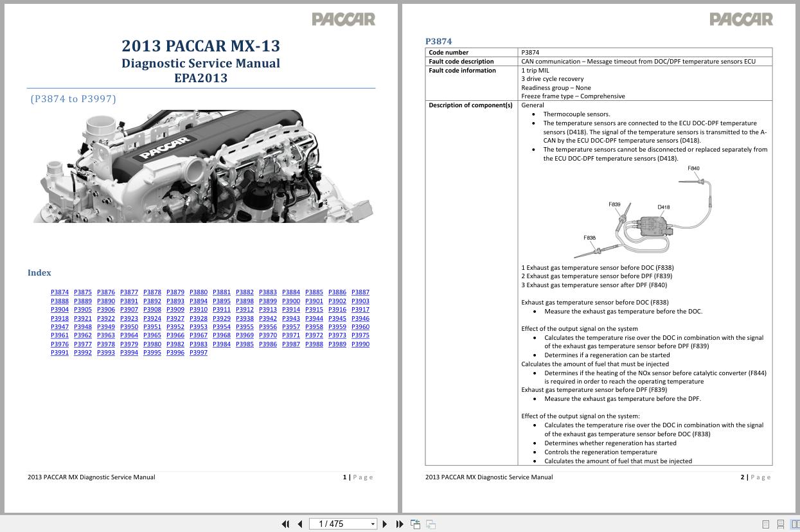Open the P3904 index link
This screenshot has width=800, height=532.
click(x=60, y=309)
